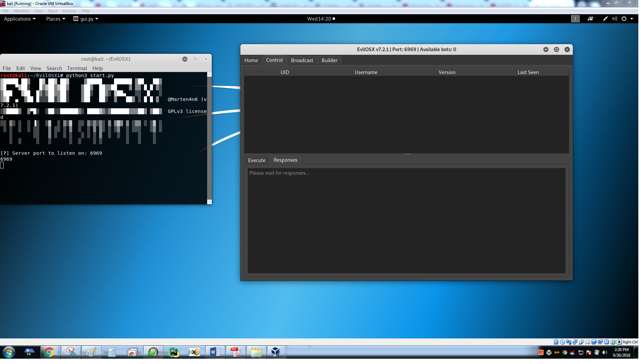641x364 pixels.
Task: Open Google Chrome from the taskbar
Action: pyautogui.click(x=49, y=352)
